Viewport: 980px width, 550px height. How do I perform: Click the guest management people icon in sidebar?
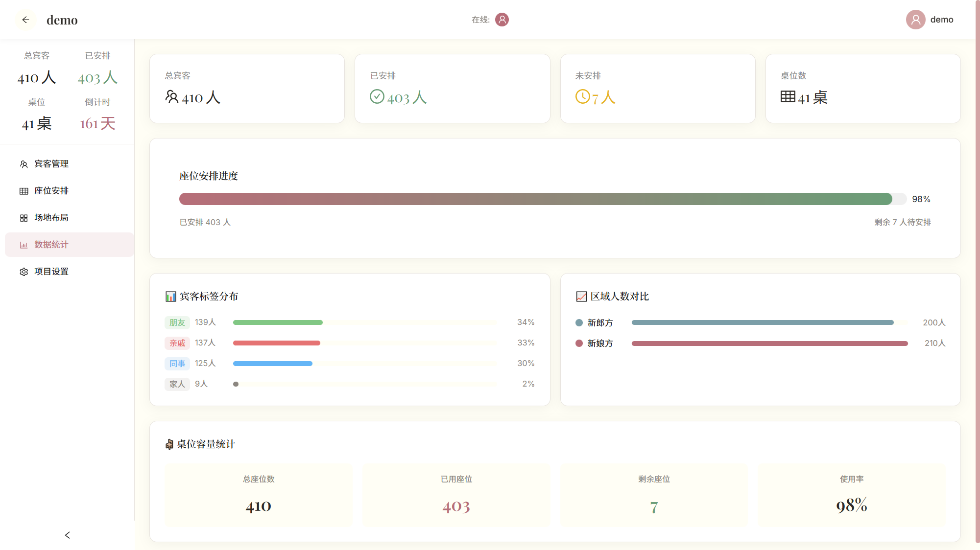coord(24,164)
